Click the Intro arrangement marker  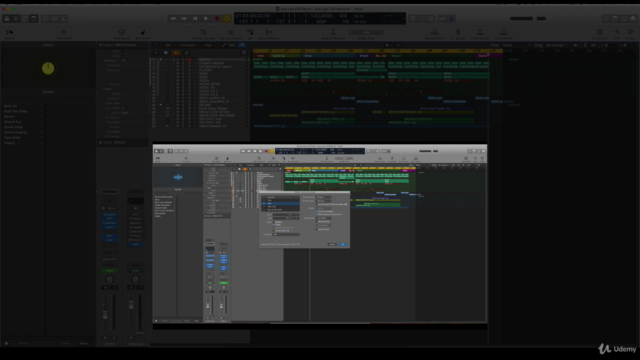click(x=260, y=56)
